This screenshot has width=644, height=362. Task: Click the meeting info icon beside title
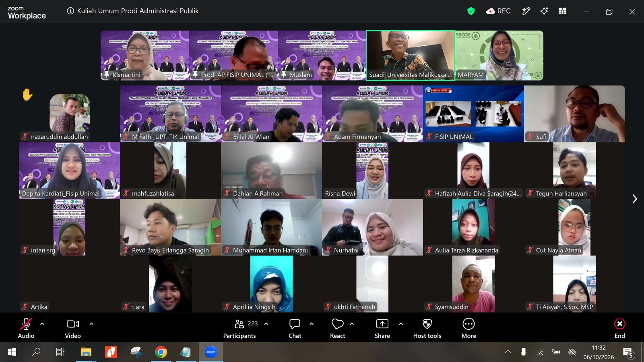(70, 11)
